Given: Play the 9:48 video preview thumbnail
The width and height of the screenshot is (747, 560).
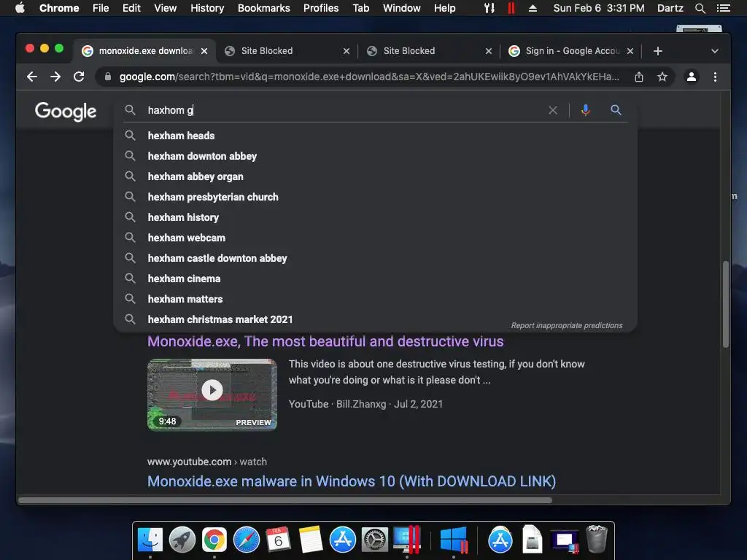Looking at the screenshot, I should [212, 394].
